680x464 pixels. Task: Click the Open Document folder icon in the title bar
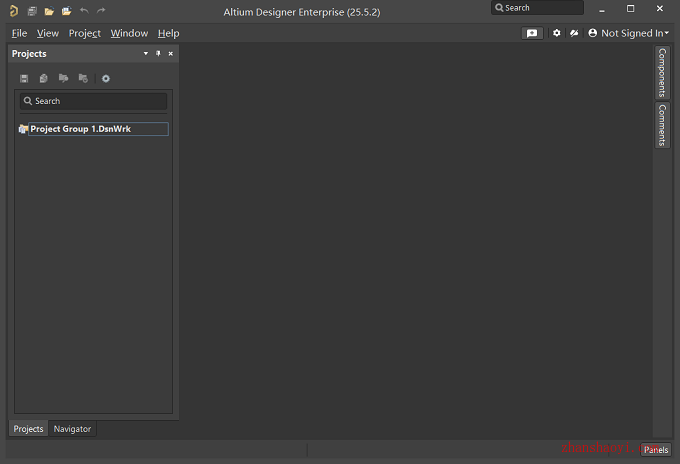49,11
